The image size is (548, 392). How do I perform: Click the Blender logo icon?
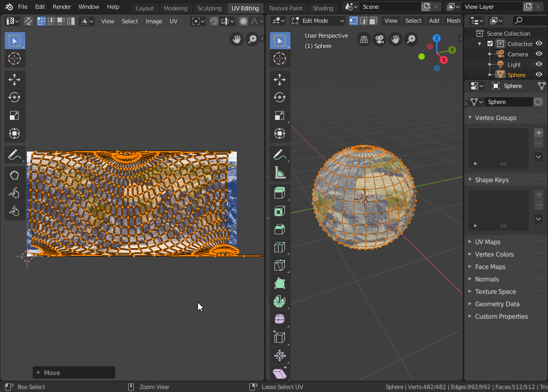(9, 7)
